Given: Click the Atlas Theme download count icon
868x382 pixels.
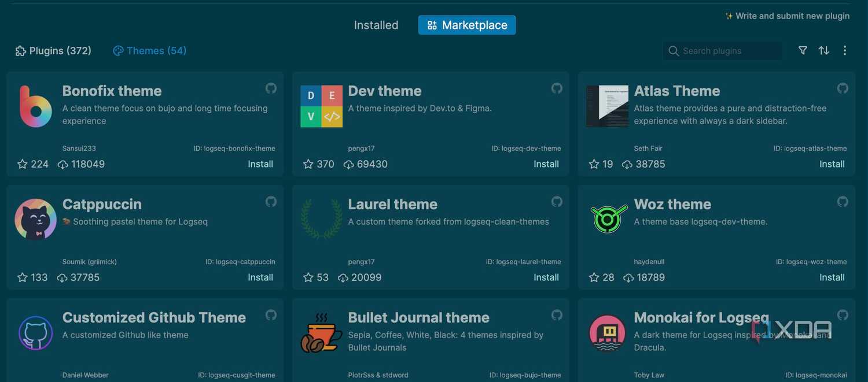Looking at the screenshot, I should (627, 165).
